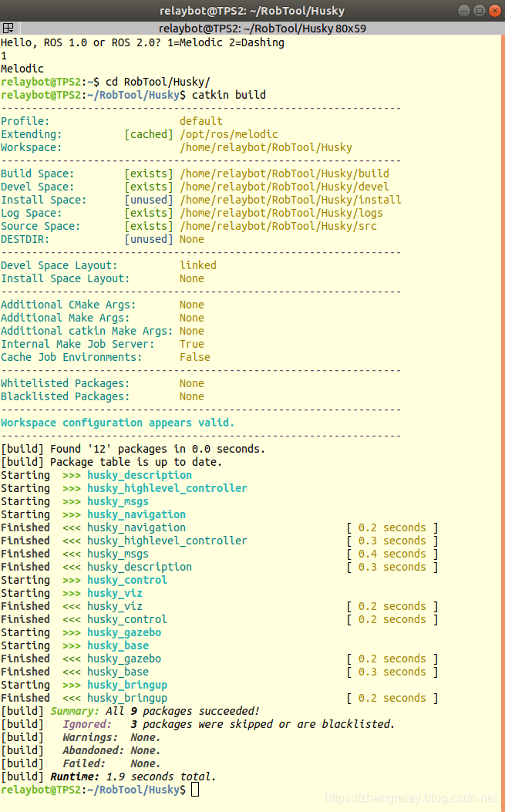This screenshot has height=812, width=505.
Task: Click 'husky_description' in its Finished line
Action: tap(140, 567)
